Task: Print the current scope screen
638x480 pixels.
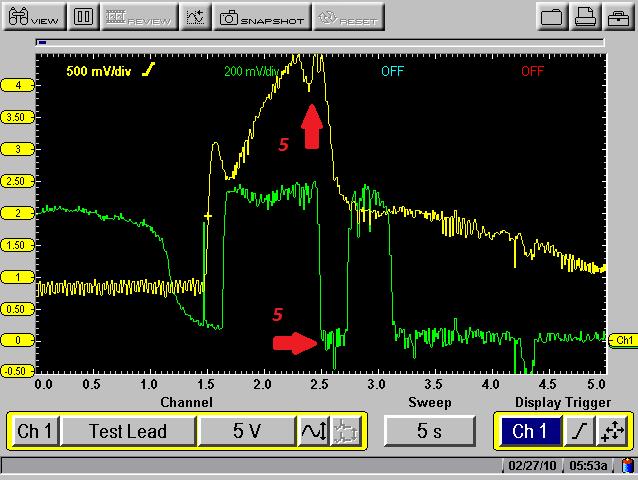Action: 586,17
